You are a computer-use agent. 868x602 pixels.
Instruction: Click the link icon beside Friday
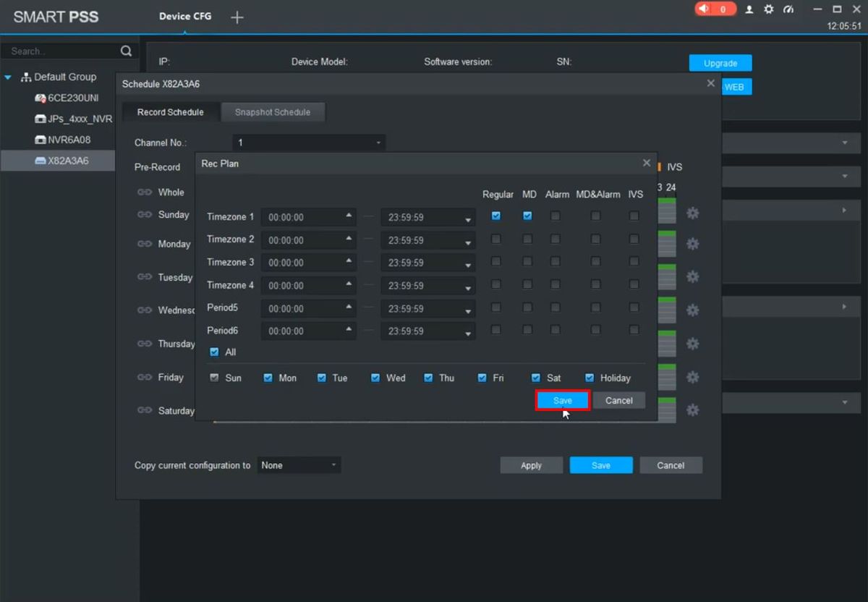click(x=145, y=378)
